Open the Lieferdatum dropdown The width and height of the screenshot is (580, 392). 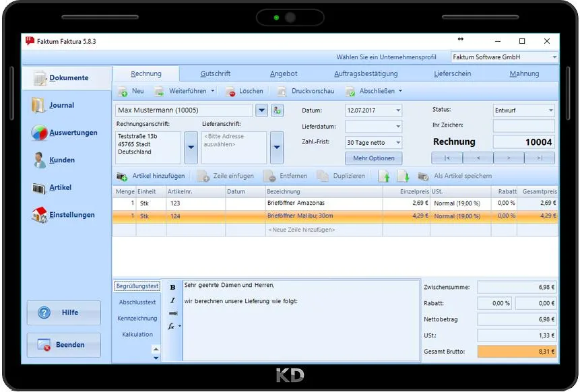(x=398, y=127)
